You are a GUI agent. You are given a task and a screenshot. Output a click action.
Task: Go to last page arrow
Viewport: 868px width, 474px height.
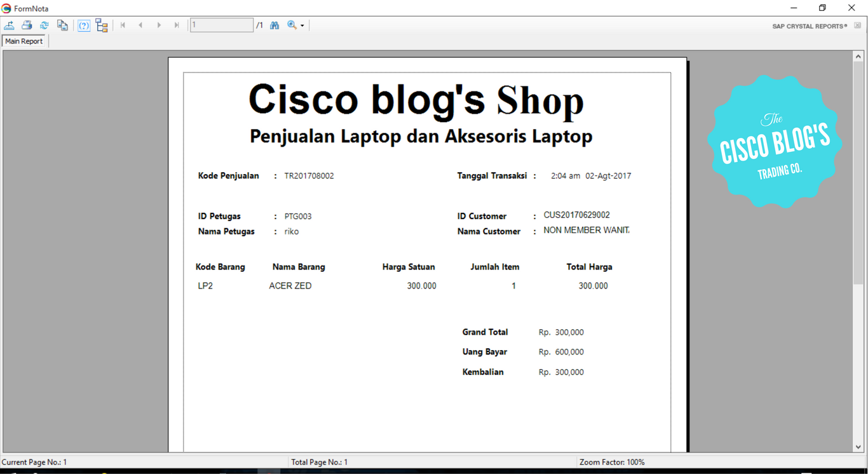[177, 25]
